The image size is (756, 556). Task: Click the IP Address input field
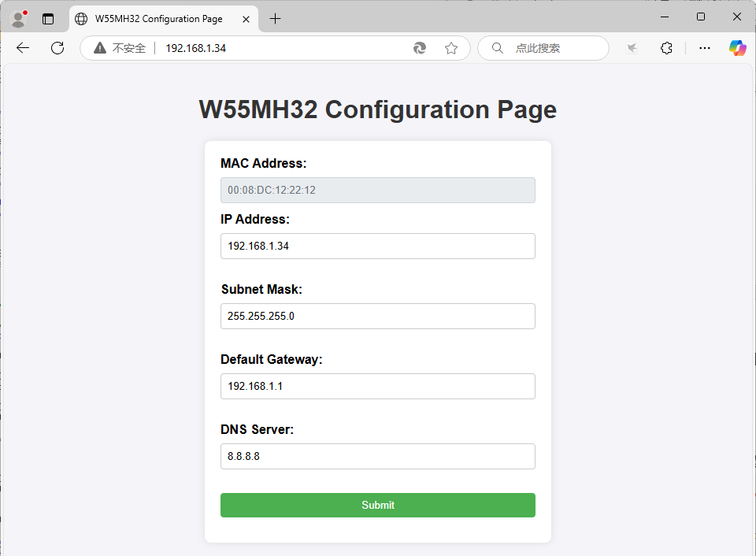pyautogui.click(x=378, y=246)
